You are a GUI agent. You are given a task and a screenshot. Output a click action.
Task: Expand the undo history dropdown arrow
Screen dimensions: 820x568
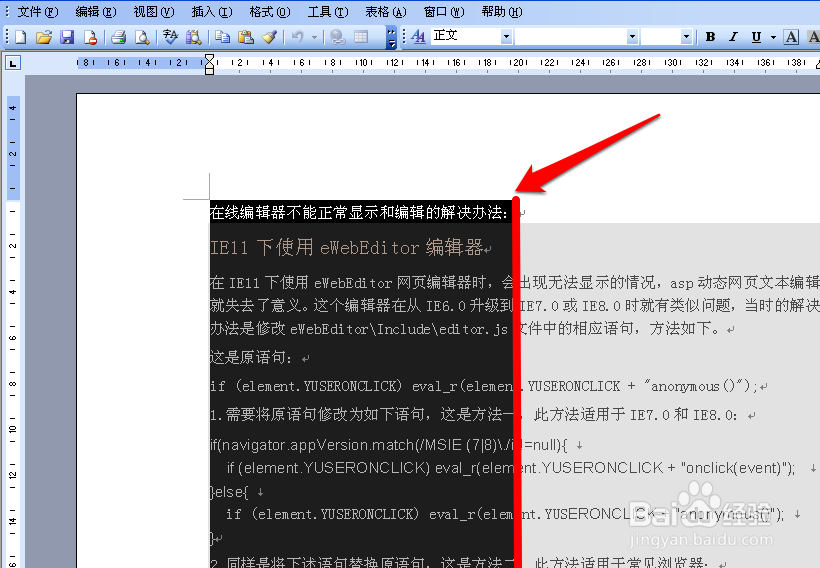coord(314,37)
